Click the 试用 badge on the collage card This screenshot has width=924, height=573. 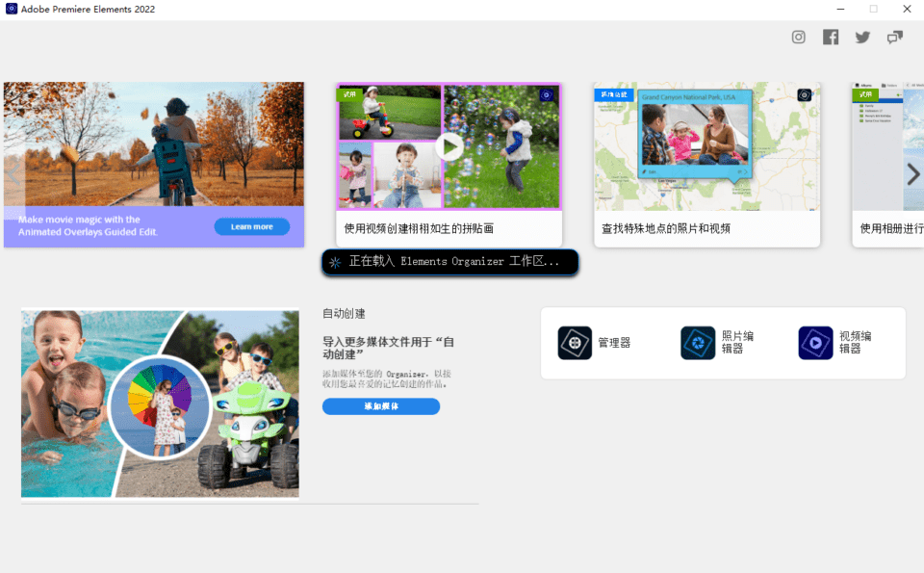click(349, 94)
